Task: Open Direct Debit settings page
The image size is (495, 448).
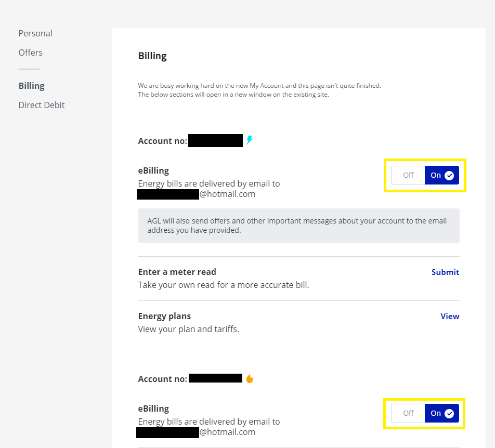Action: (42, 105)
